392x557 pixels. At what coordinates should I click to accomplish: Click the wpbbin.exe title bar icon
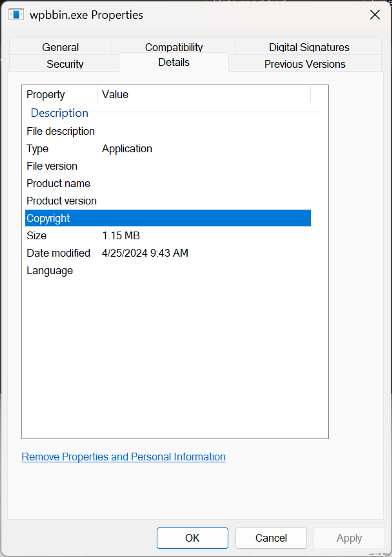(16, 15)
